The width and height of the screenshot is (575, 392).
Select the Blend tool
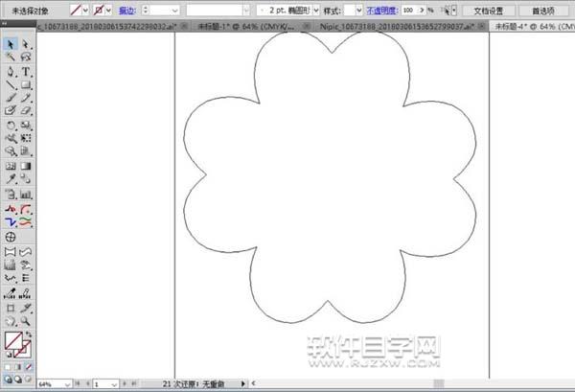26,179
